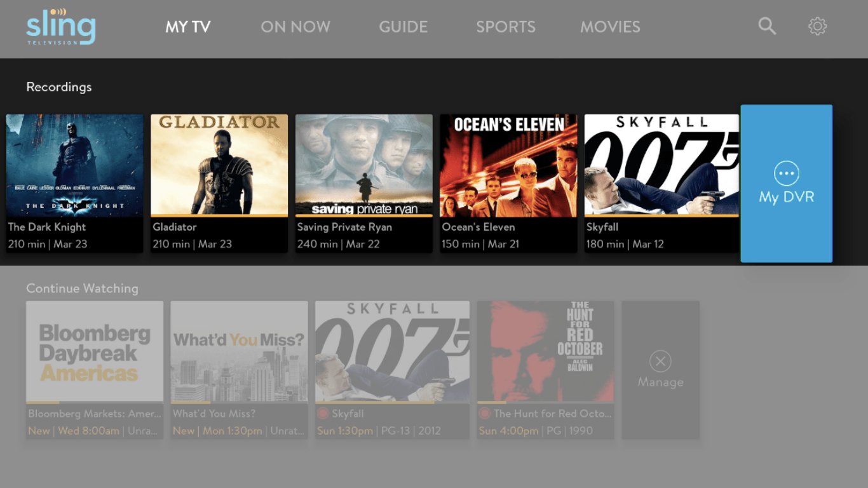The image size is (868, 488).
Task: Click the 'Gladiator' title text under poster
Action: 175,227
